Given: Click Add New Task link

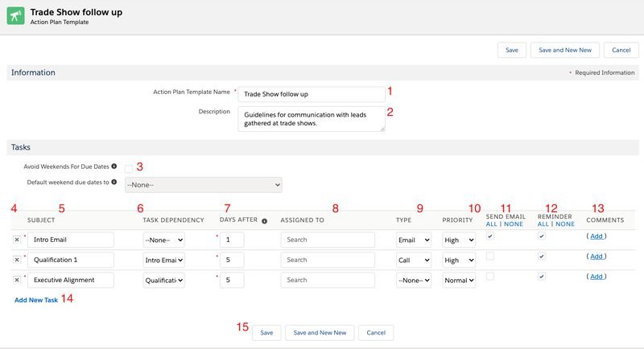Looking at the screenshot, I should pos(36,300).
